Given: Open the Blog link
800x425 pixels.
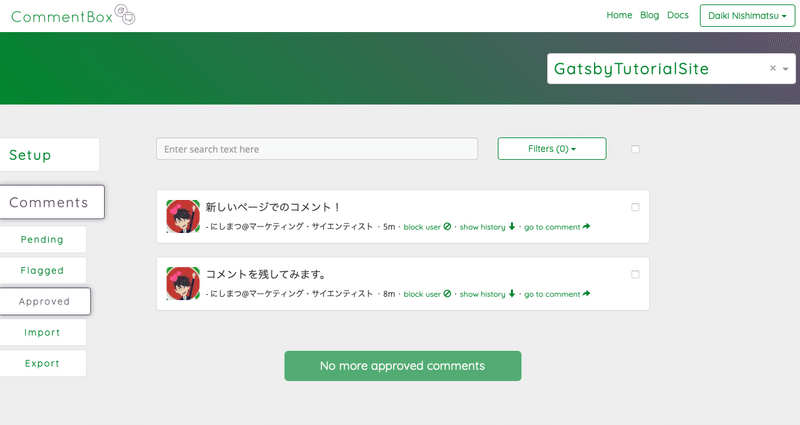Looking at the screenshot, I should click(649, 15).
